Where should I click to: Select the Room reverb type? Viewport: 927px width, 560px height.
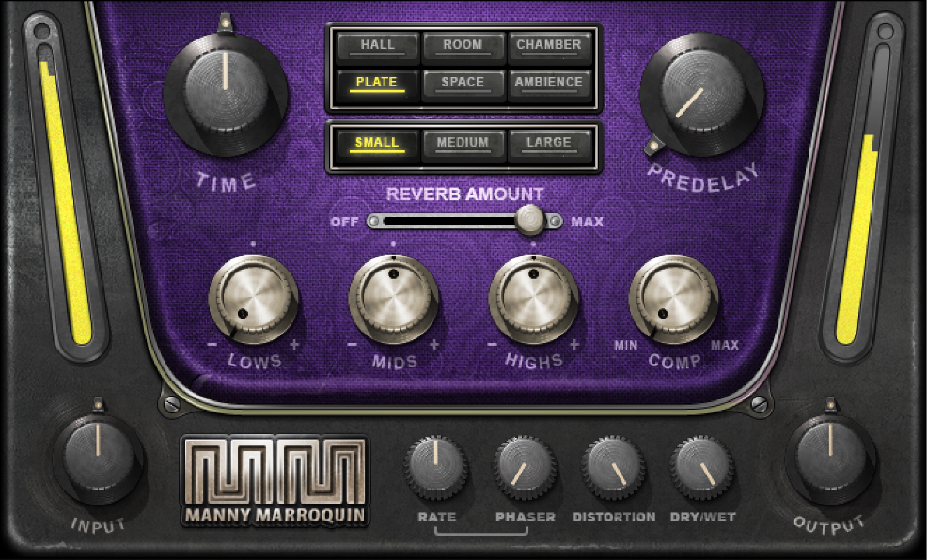pos(463,45)
